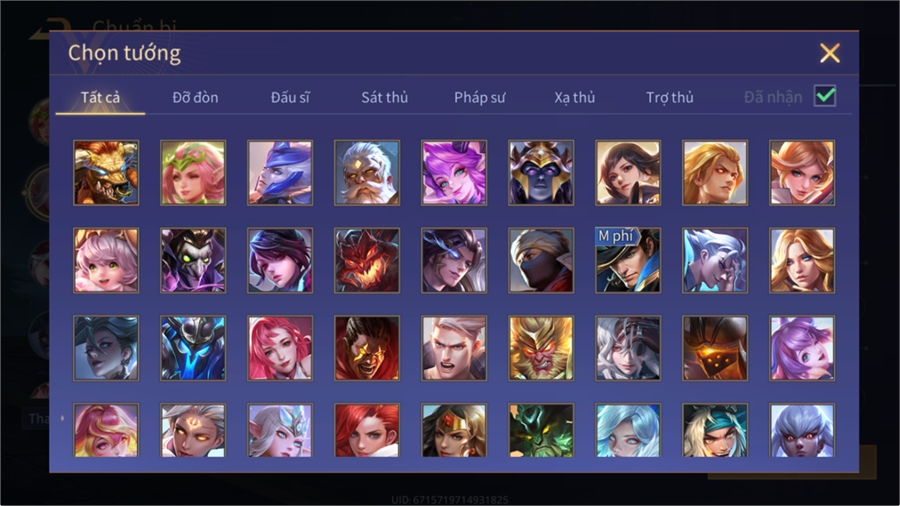The image size is (900, 506).
Task: Choose the white-bearded old man hero
Action: coord(367,173)
